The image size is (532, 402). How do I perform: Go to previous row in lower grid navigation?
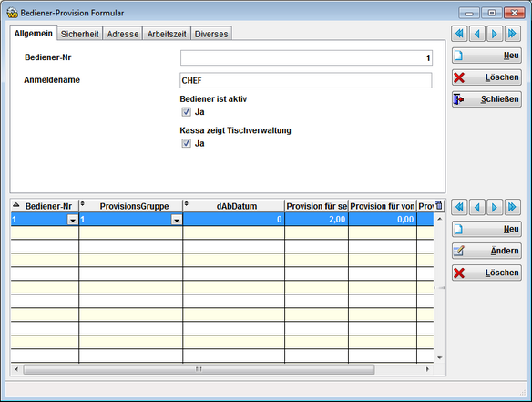[x=477, y=207]
